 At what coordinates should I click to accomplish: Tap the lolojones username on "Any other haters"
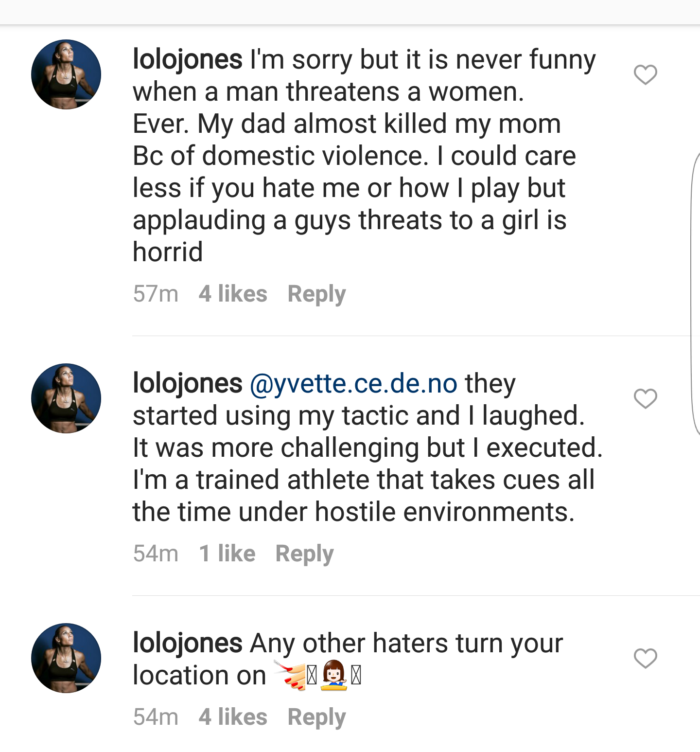(x=188, y=644)
